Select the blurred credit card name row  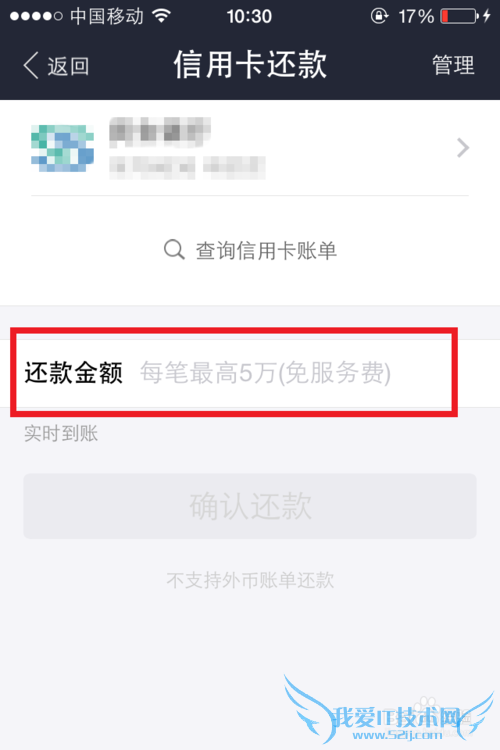pos(250,148)
